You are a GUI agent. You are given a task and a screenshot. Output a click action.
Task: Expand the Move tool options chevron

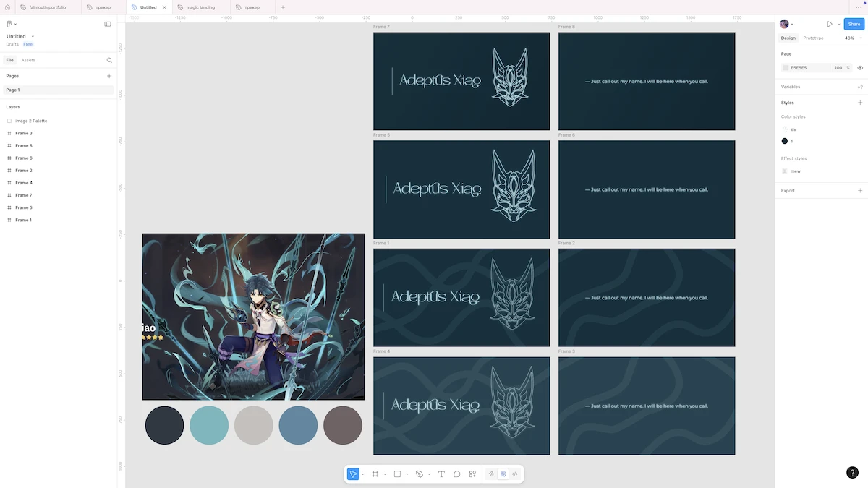[x=363, y=474]
